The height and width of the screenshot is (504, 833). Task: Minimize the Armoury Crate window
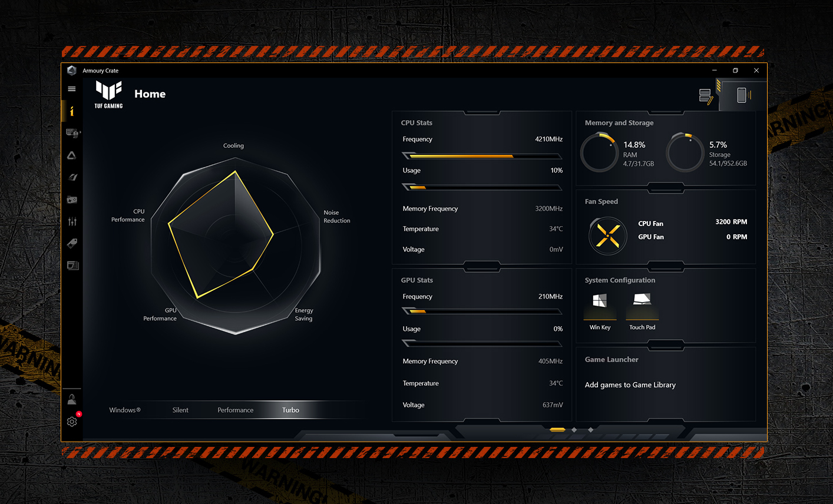pos(715,71)
